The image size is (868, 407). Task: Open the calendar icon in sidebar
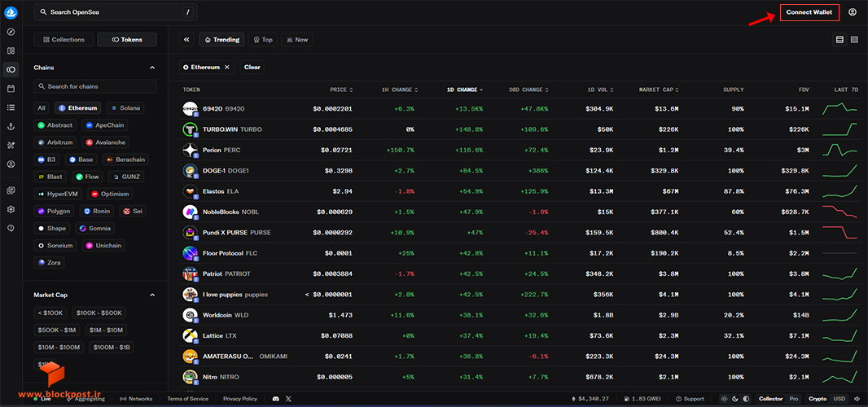[x=11, y=89]
